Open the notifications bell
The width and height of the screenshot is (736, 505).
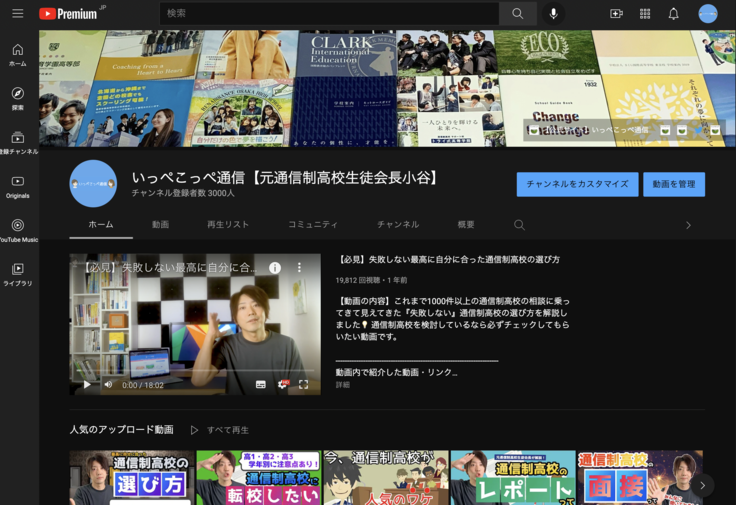tap(673, 14)
